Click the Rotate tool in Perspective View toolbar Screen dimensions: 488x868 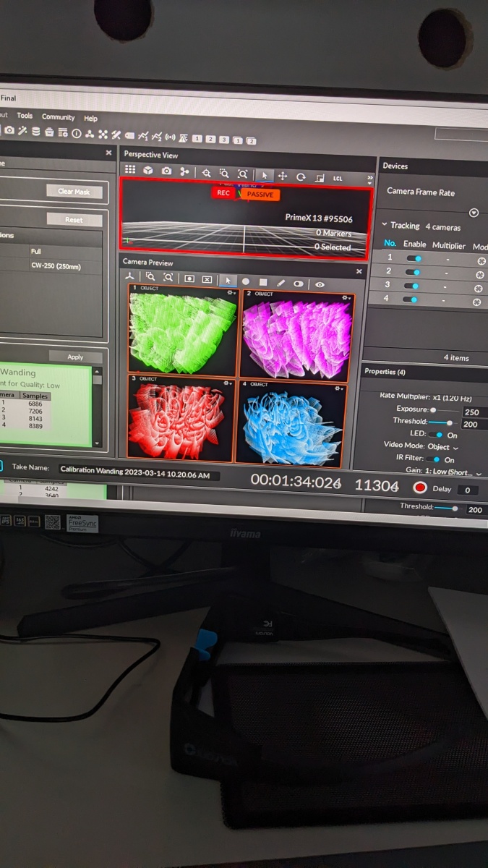tap(301, 176)
